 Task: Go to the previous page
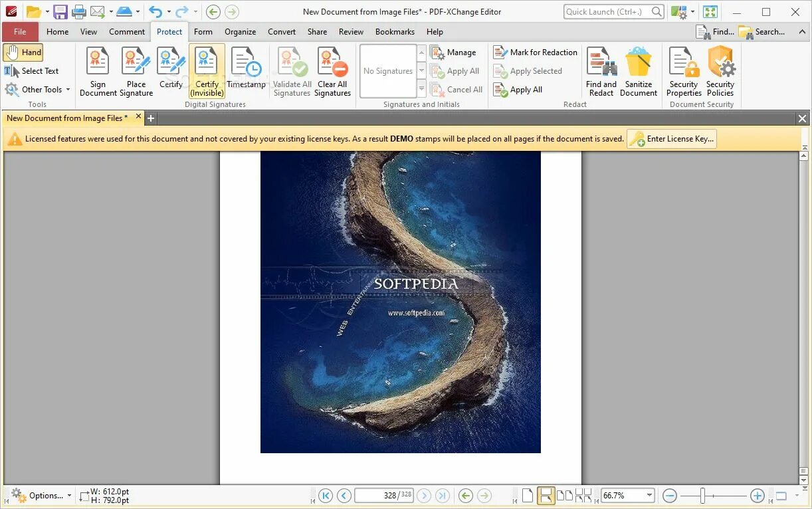pos(344,496)
